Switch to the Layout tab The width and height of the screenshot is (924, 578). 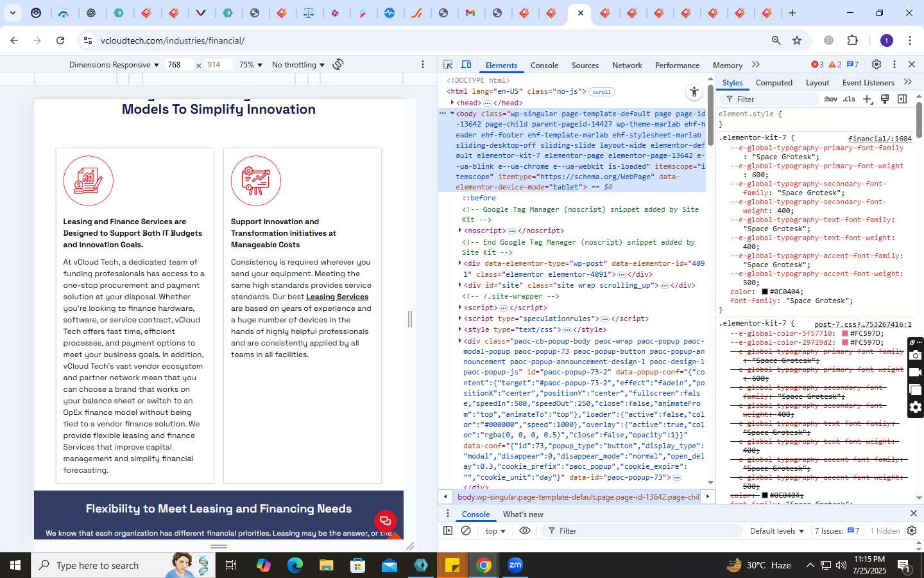[817, 83]
